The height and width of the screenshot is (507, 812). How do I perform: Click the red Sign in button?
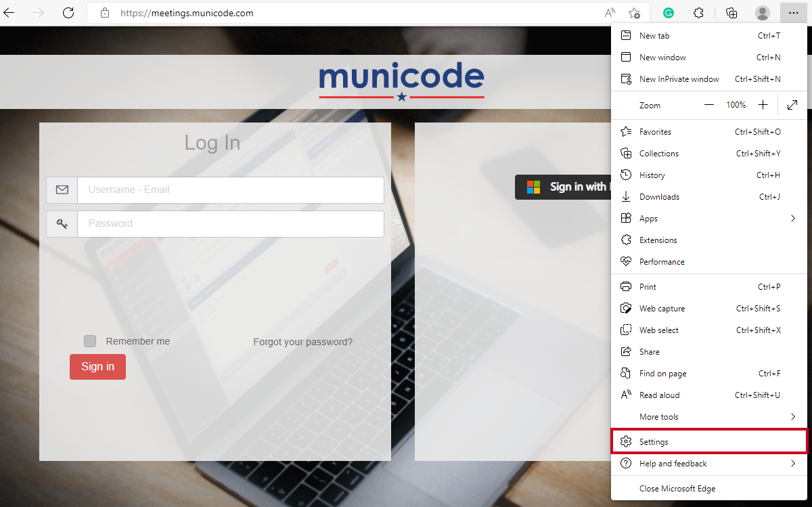[97, 367]
